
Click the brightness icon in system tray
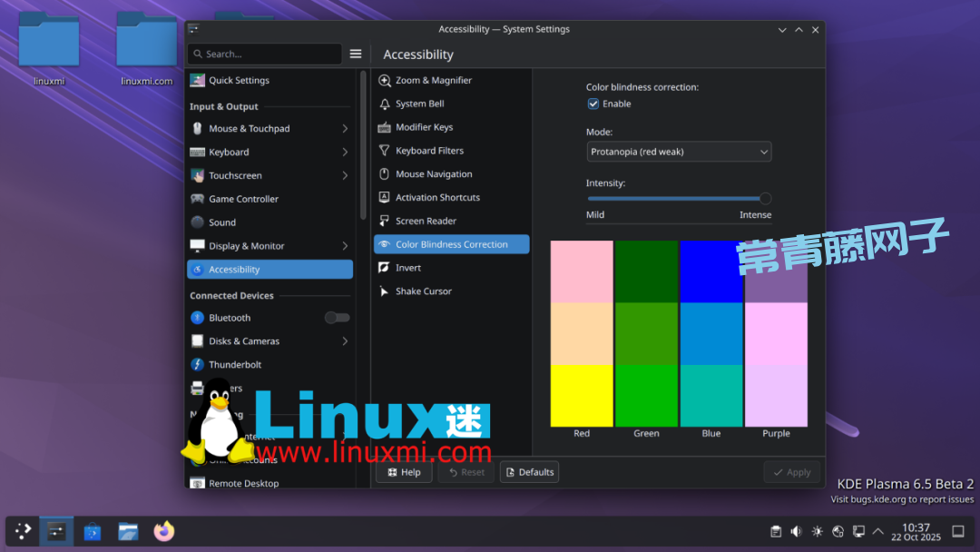tap(817, 532)
